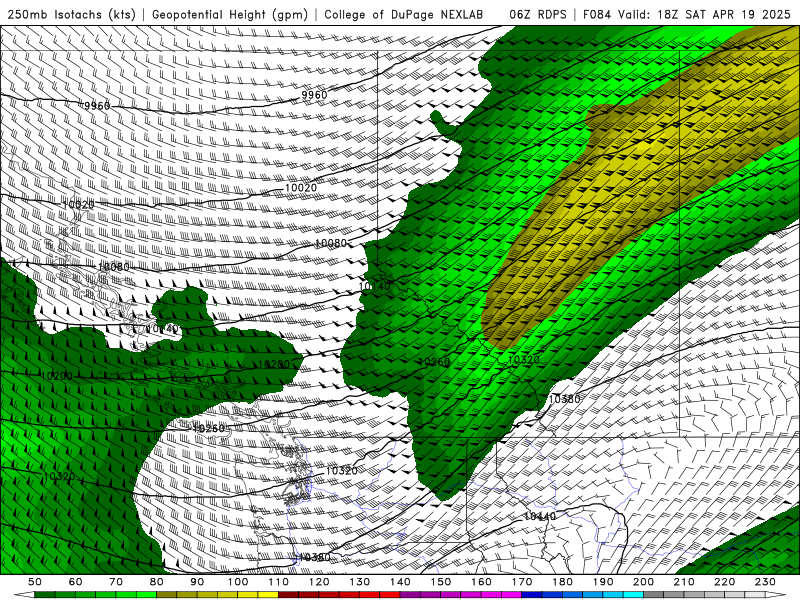Select the darkest green swatch under 50

tap(44, 595)
